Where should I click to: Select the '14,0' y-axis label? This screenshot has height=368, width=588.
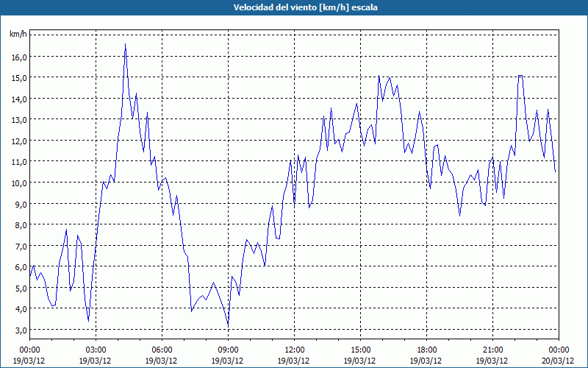tap(19, 99)
